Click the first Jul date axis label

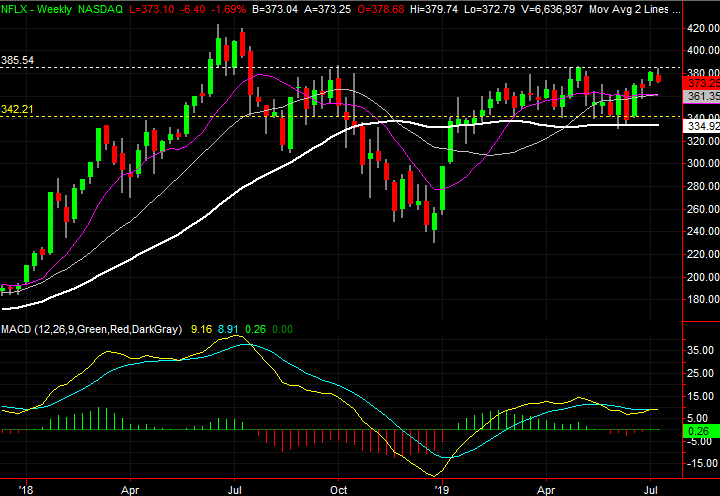(x=235, y=490)
